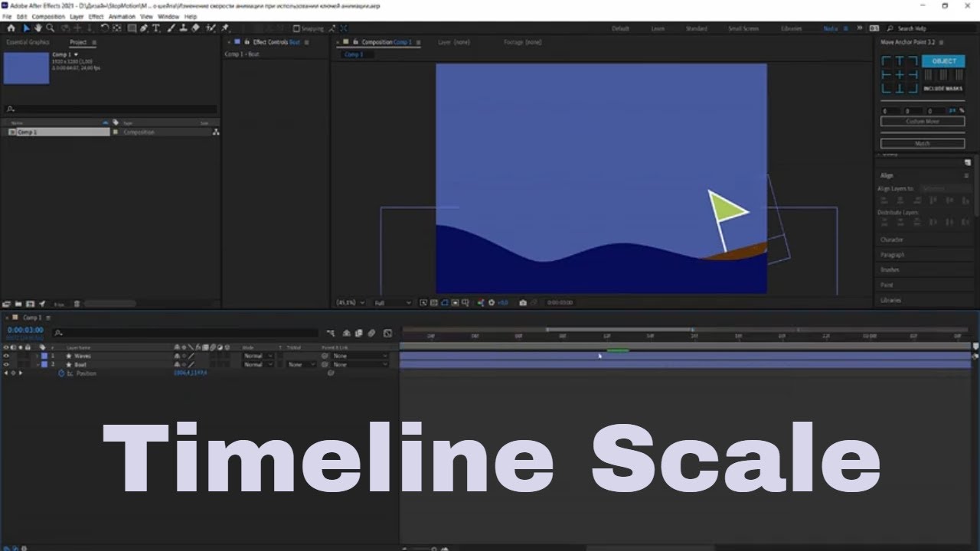Screen dimensions: 980x551
Task: Select the Selection arrow tool
Action: tap(27, 28)
